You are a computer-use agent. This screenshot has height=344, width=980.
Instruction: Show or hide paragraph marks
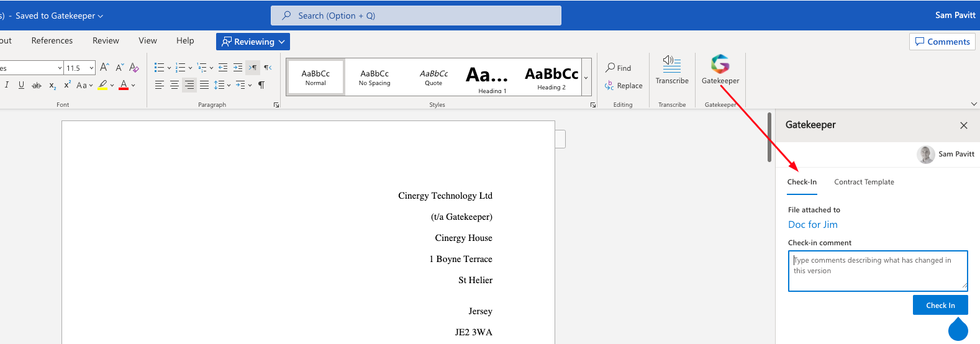[x=261, y=85]
